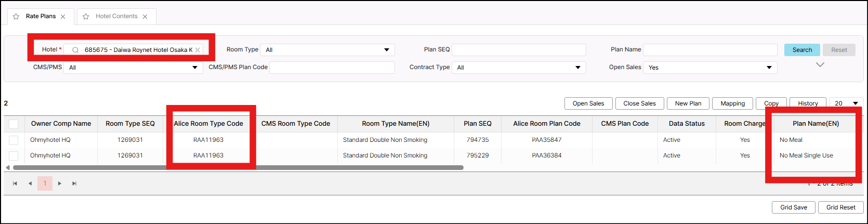
Task: Switch to the Hotel Contents tab
Action: click(116, 17)
